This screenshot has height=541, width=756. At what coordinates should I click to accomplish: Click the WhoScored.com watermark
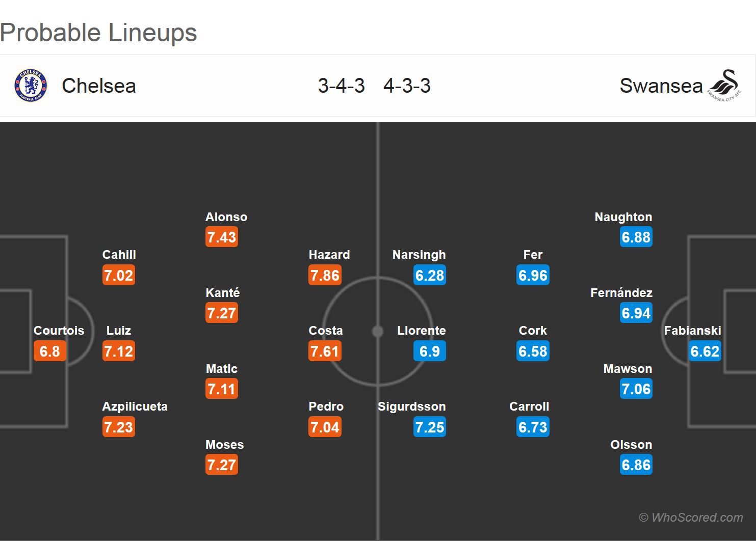(x=691, y=518)
